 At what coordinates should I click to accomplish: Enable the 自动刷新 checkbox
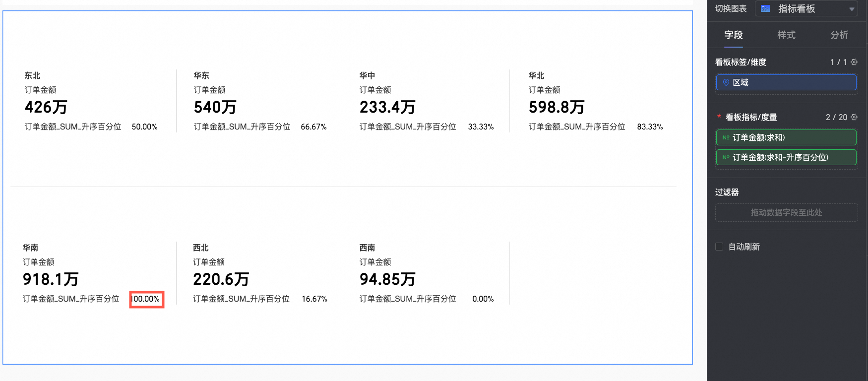[x=719, y=247]
